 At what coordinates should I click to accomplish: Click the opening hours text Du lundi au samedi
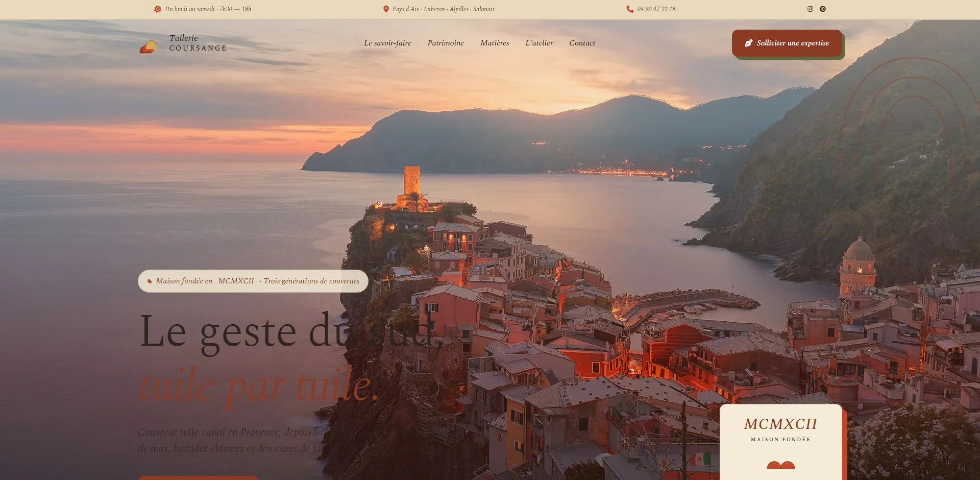208,9
